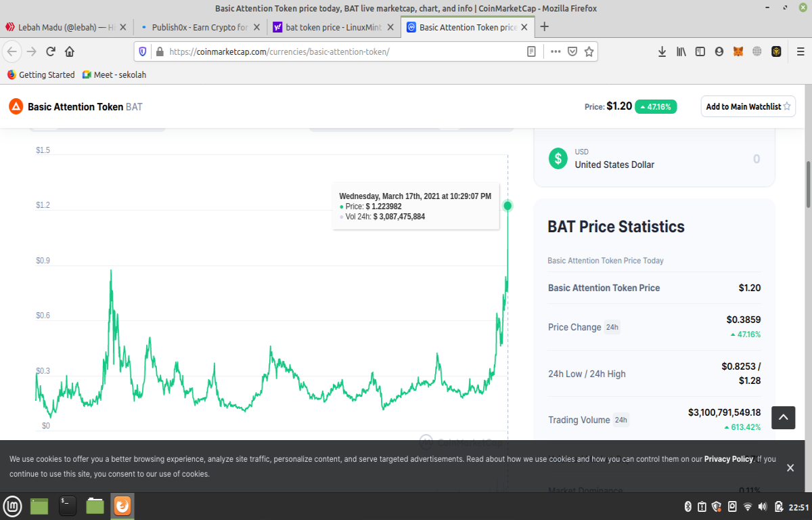Open the Linux Mint start menu

click(13, 506)
